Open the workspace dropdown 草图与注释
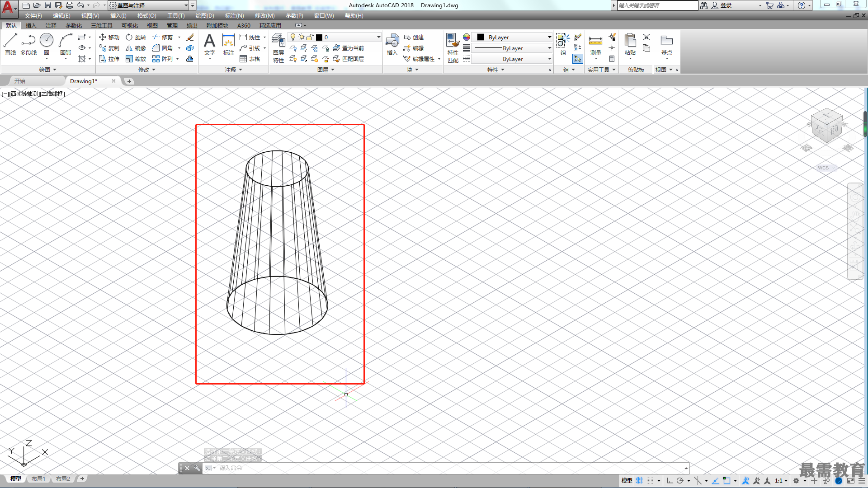 [149, 5]
